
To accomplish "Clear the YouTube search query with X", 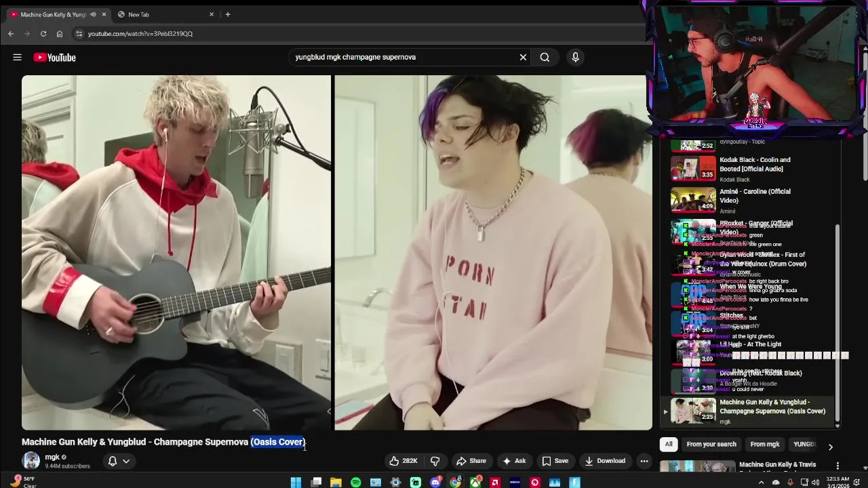I will pyautogui.click(x=523, y=58).
